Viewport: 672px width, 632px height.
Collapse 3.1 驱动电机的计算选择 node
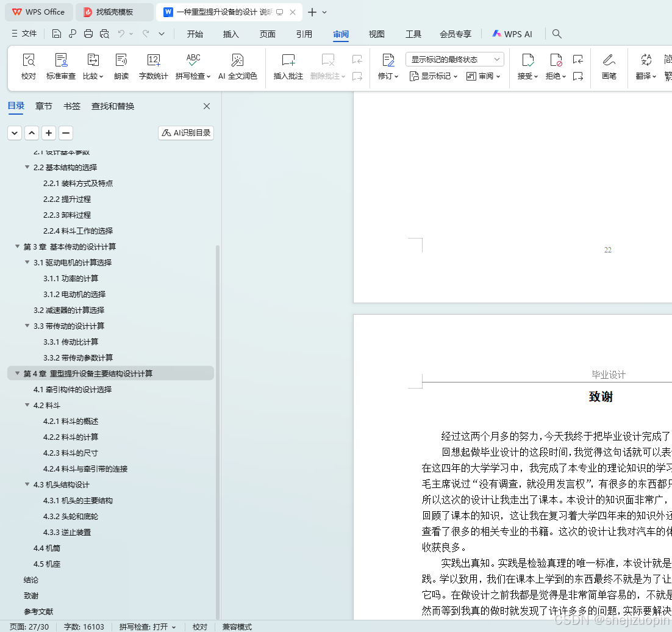(27, 262)
